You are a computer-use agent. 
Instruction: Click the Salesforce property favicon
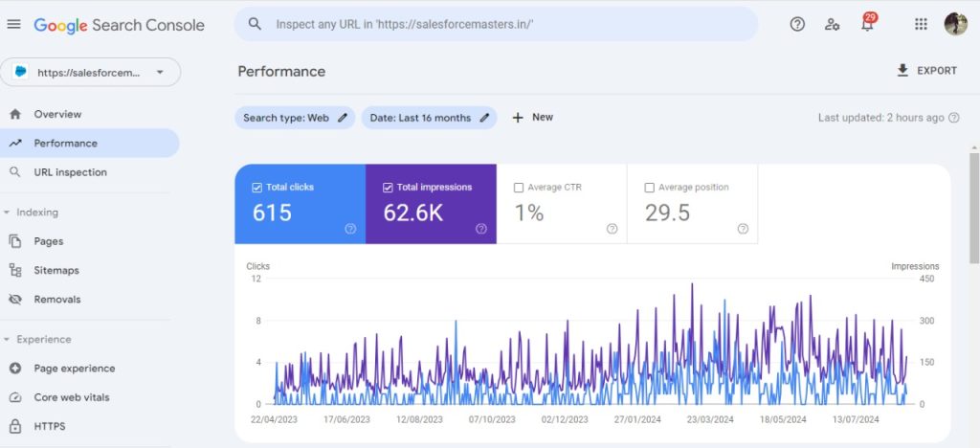click(21, 72)
